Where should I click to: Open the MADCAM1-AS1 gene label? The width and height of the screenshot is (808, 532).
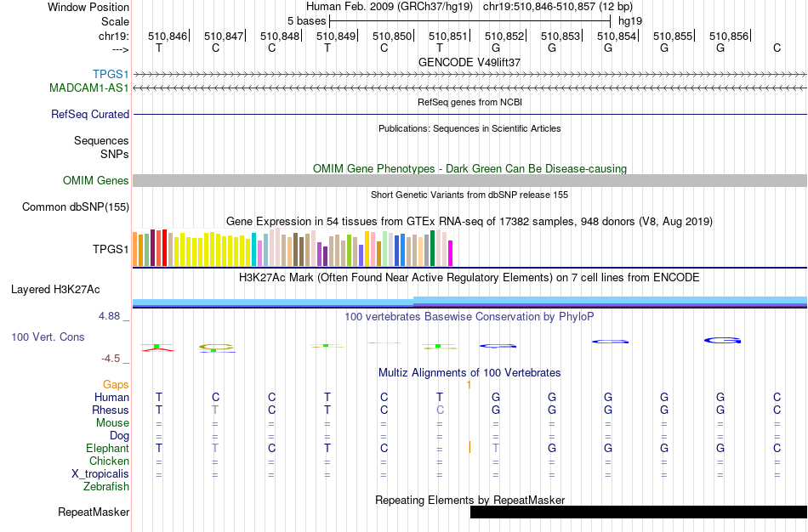pyautogui.click(x=89, y=88)
